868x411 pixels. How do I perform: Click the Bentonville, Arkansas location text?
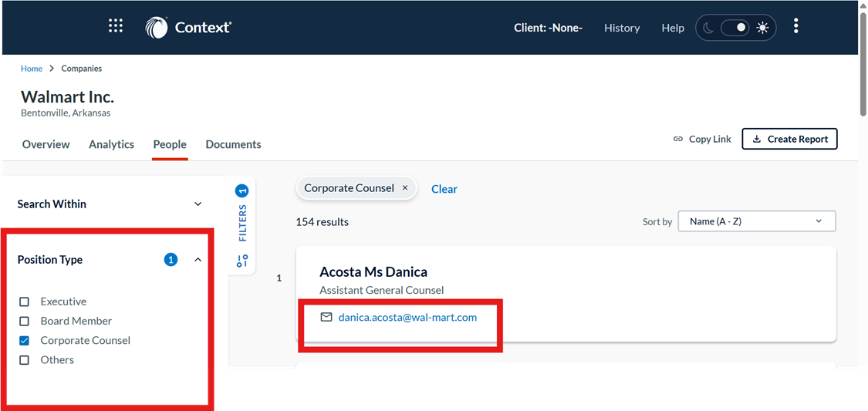(66, 113)
